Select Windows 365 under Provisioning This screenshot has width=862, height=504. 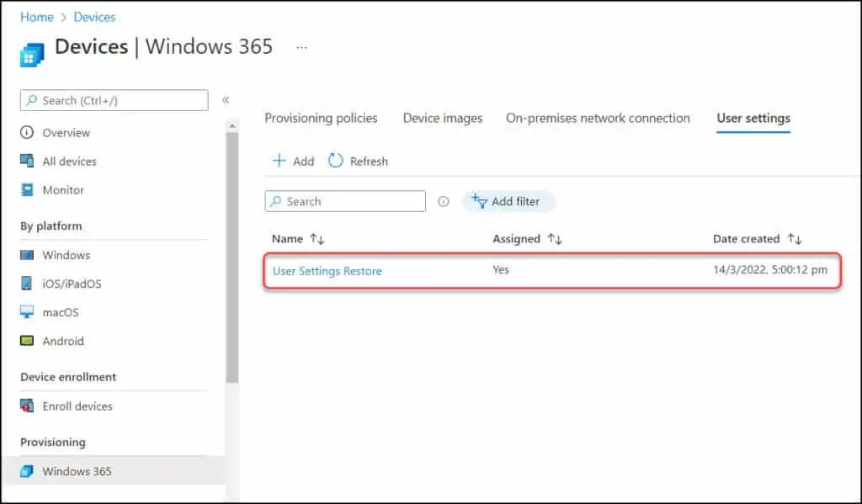click(x=77, y=471)
